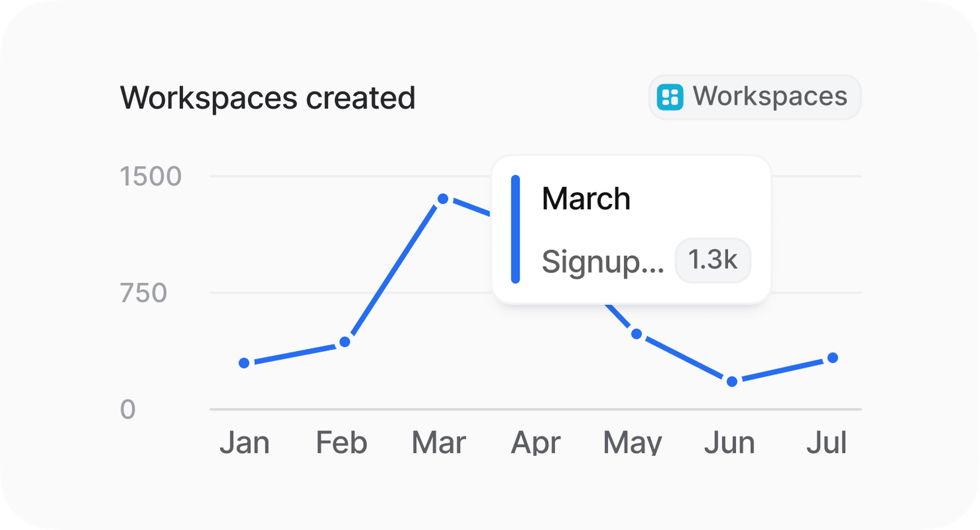Click the Jul x-axis label
Viewport: 980px width, 530px height.
826,443
